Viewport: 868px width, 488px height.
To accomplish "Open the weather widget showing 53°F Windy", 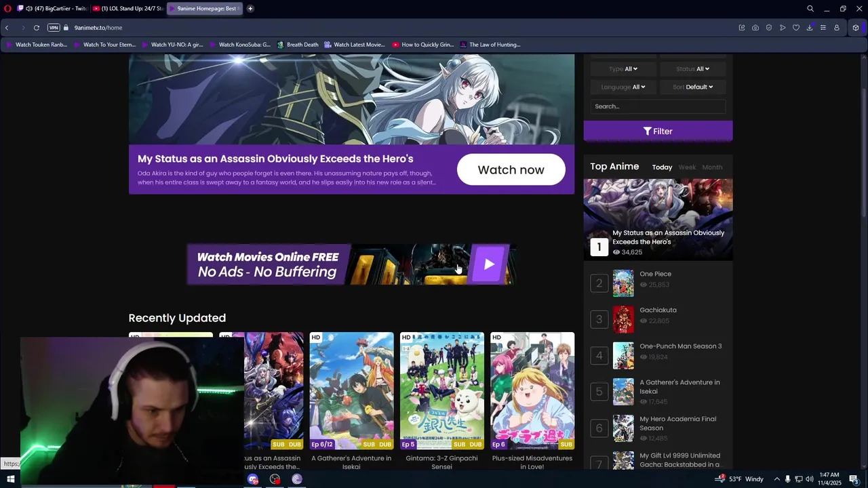I will 739,479.
